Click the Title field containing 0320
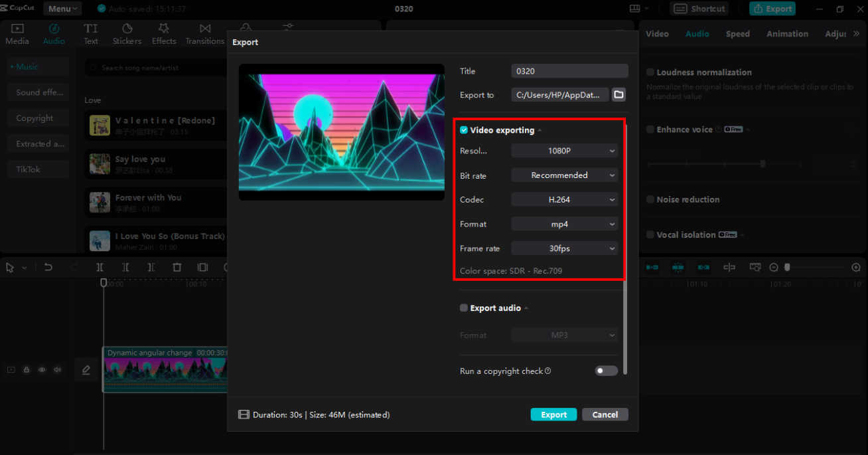The height and width of the screenshot is (455, 868). [x=569, y=71]
